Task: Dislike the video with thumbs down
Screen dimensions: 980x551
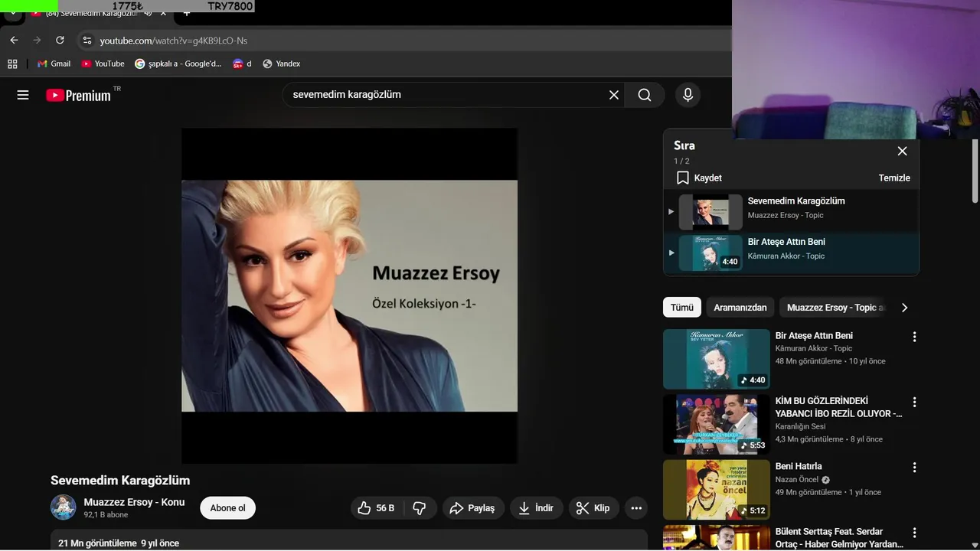Action: pyautogui.click(x=420, y=508)
